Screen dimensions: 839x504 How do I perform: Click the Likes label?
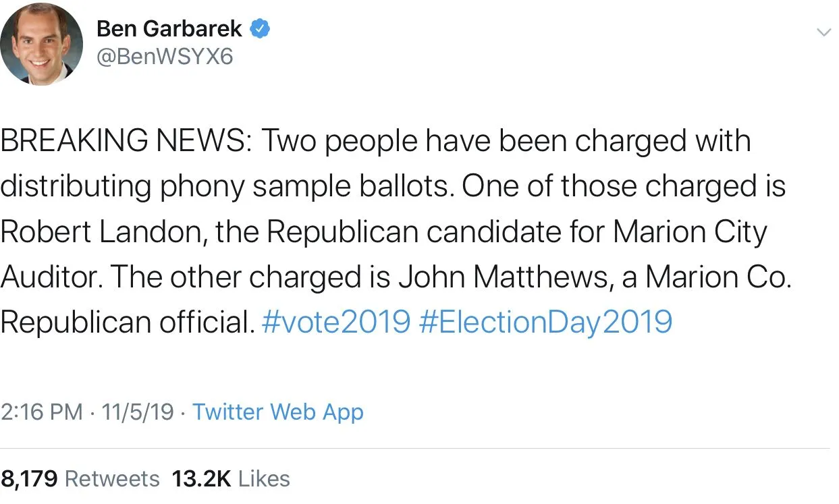[x=264, y=479]
